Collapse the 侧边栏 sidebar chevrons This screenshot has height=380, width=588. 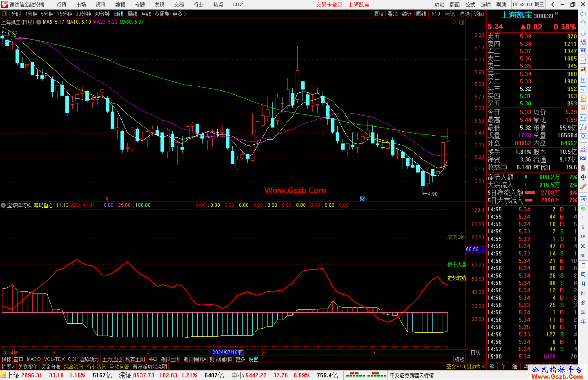tap(476, 367)
